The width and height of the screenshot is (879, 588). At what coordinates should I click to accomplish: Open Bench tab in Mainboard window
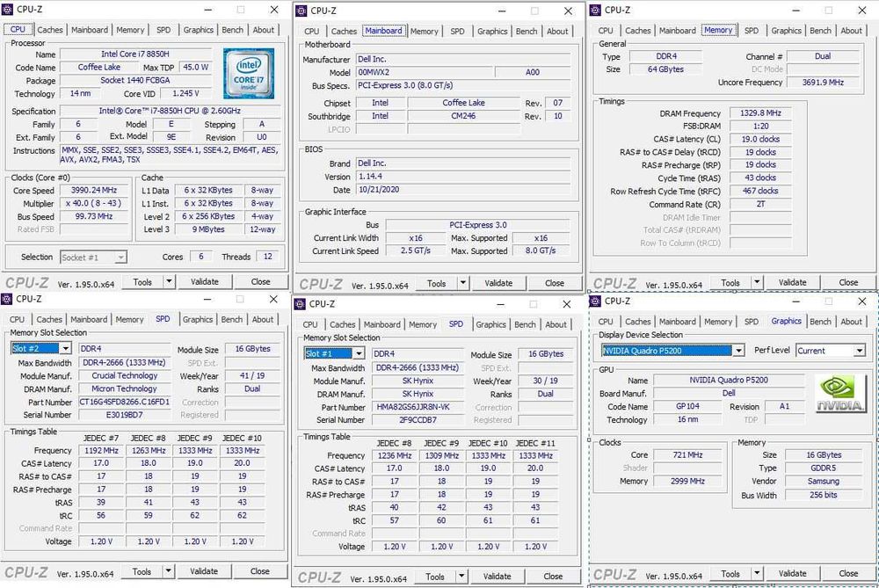point(527,32)
